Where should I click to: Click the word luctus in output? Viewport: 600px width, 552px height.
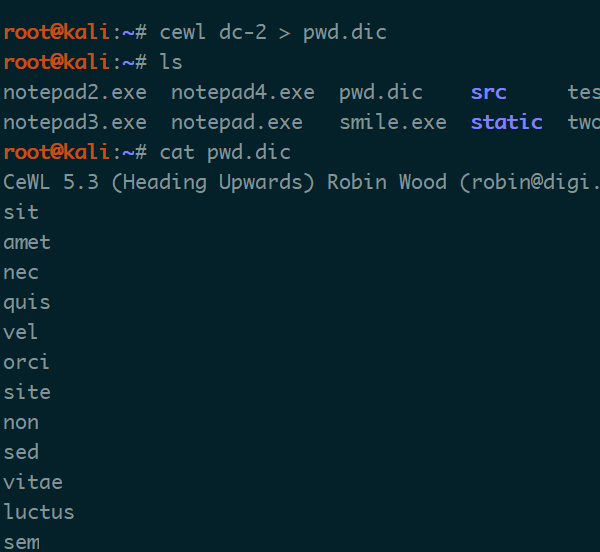click(39, 512)
